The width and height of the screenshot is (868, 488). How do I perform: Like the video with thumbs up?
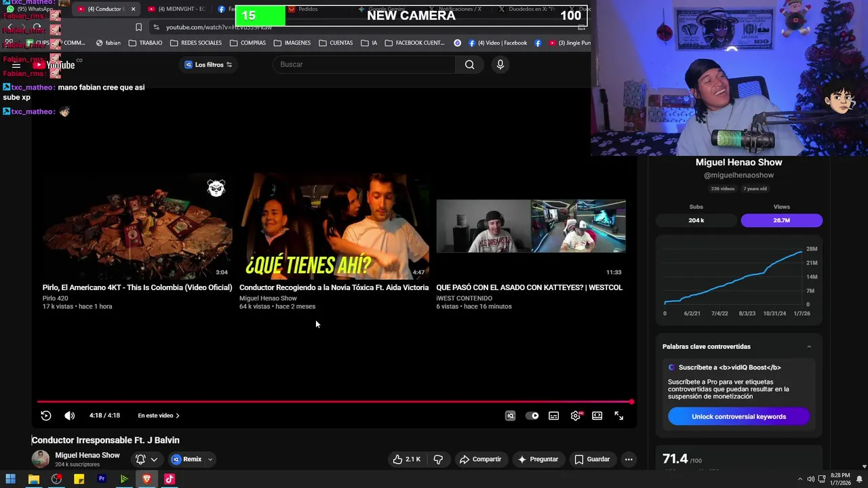[406, 459]
